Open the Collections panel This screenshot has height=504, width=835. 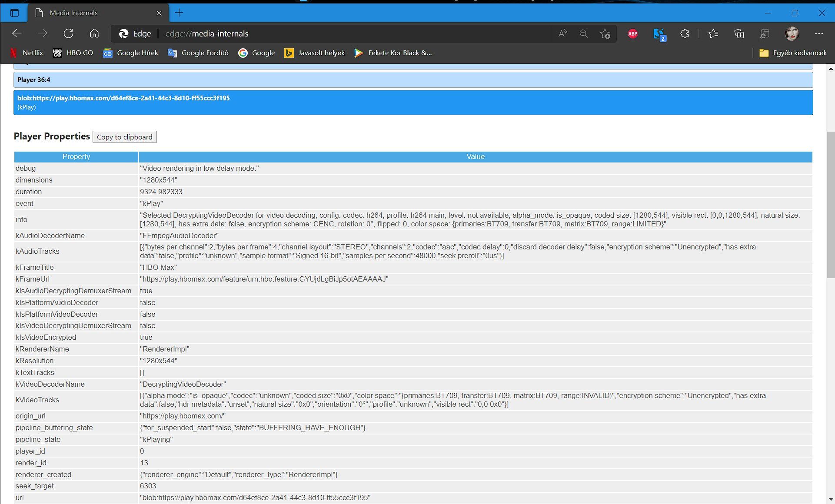click(x=739, y=33)
